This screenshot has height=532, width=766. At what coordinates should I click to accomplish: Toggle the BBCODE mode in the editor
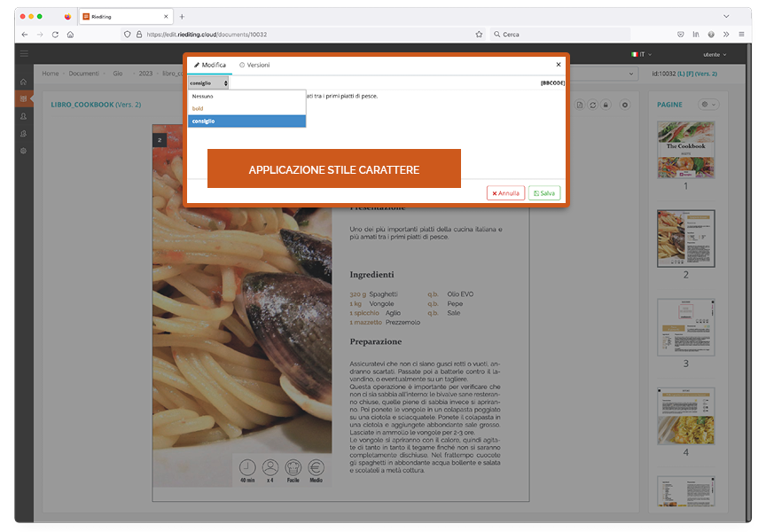point(552,82)
